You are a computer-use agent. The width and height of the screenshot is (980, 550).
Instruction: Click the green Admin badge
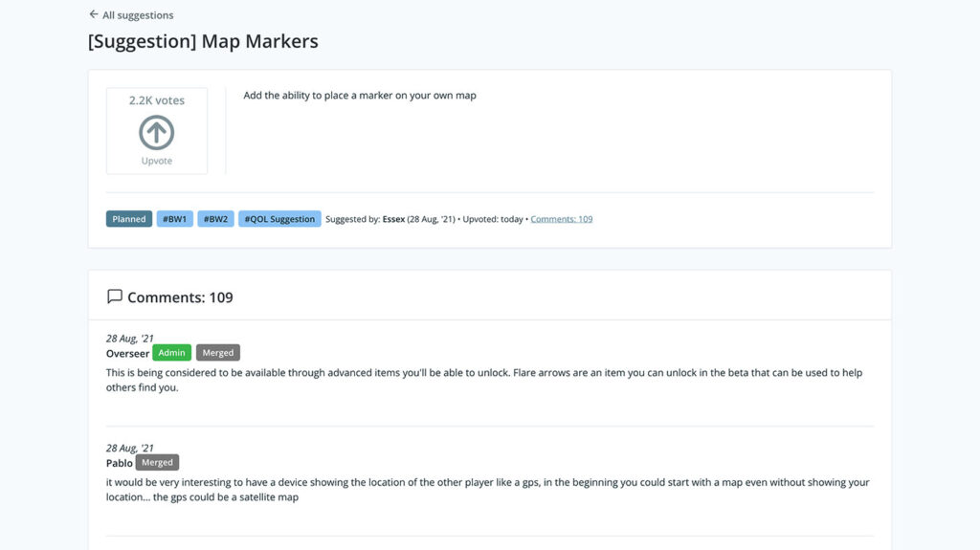pyautogui.click(x=172, y=353)
